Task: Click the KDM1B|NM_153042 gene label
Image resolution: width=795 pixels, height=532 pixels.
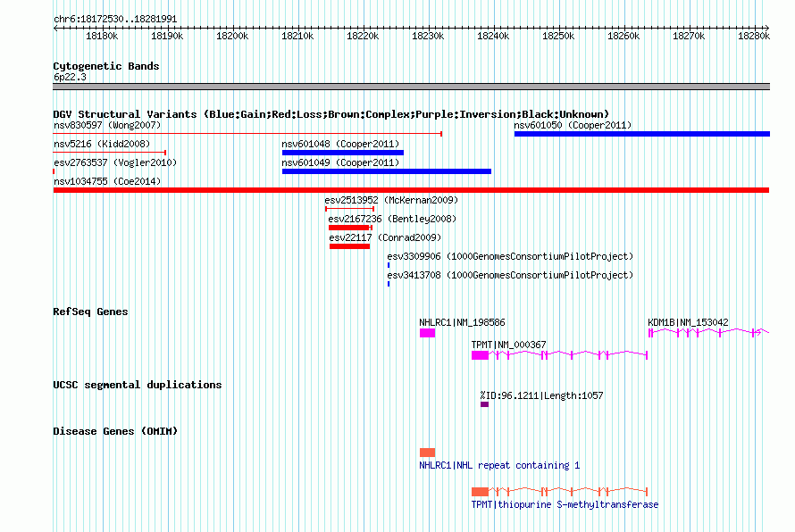Action: 688,322
